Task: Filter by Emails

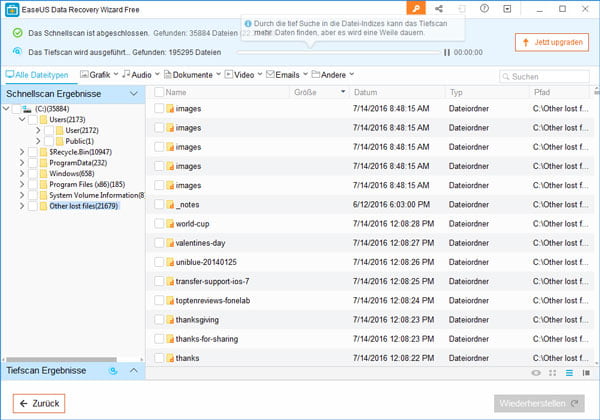Action: point(287,75)
